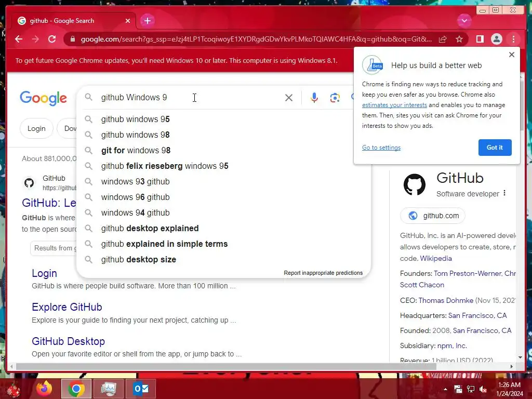The image size is (532, 399).
Task: Close the github Google Search tab
Action: pyautogui.click(x=128, y=21)
